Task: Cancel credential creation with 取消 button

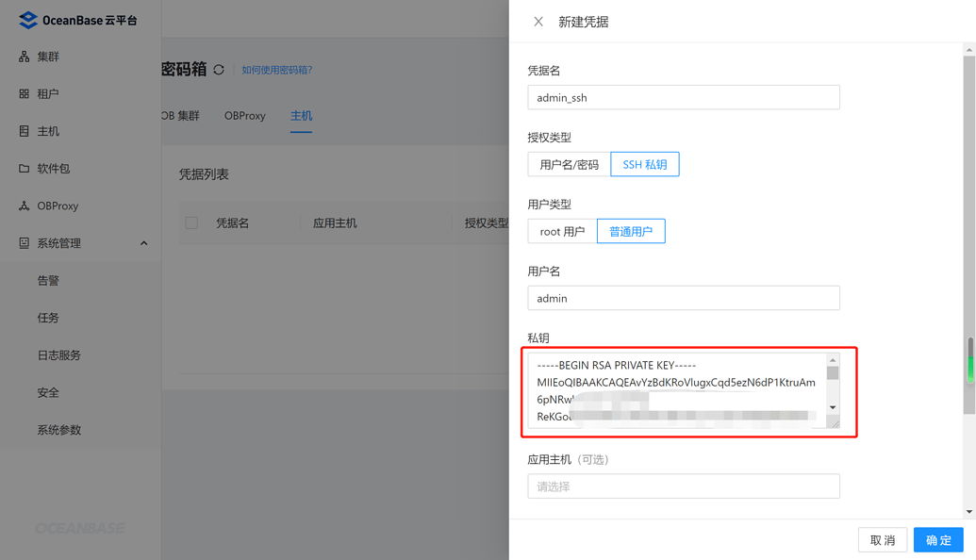Action: 882,539
